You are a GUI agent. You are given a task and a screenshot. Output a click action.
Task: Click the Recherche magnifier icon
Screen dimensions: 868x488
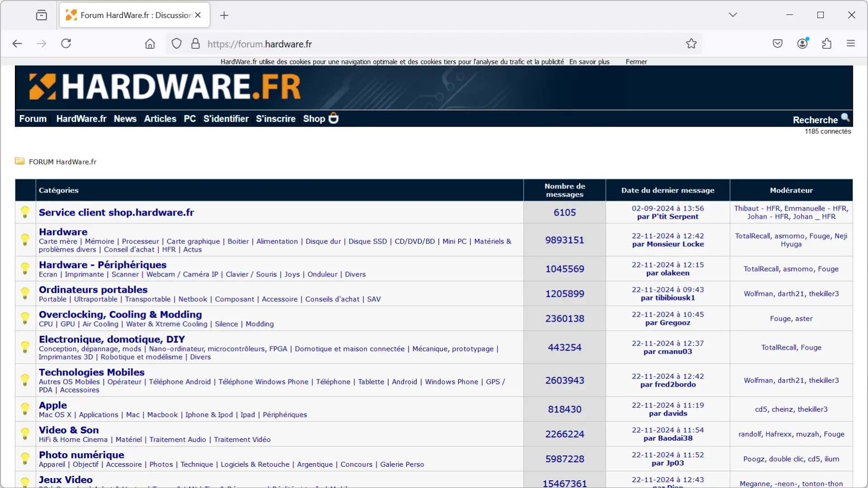click(845, 118)
